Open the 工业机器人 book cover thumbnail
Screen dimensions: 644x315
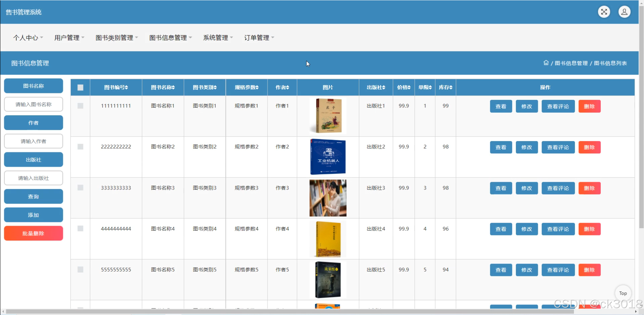(x=328, y=157)
